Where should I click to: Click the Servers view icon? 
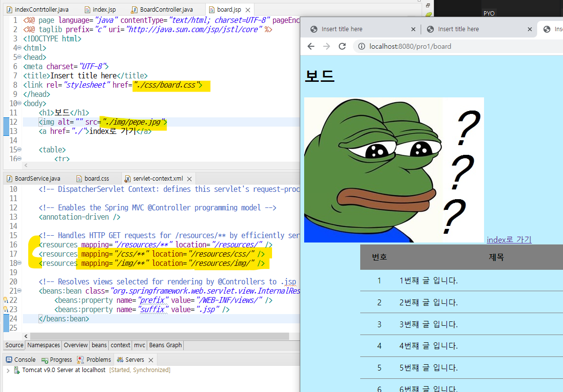pyautogui.click(x=120, y=360)
